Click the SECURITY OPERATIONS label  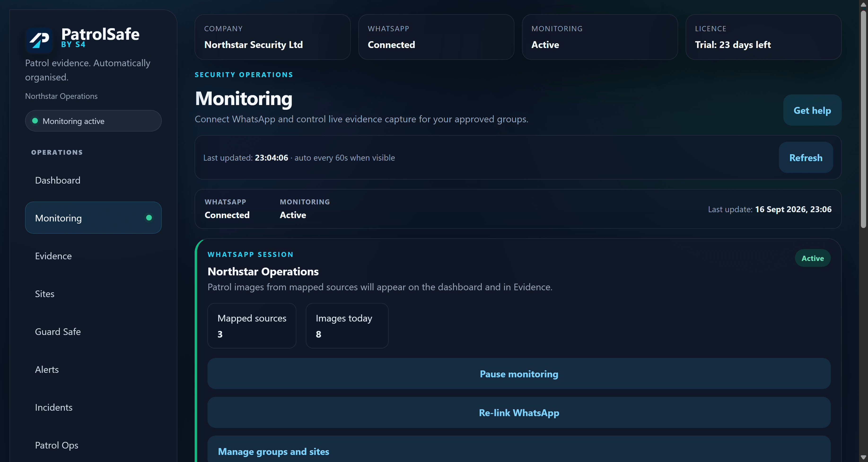tap(244, 75)
